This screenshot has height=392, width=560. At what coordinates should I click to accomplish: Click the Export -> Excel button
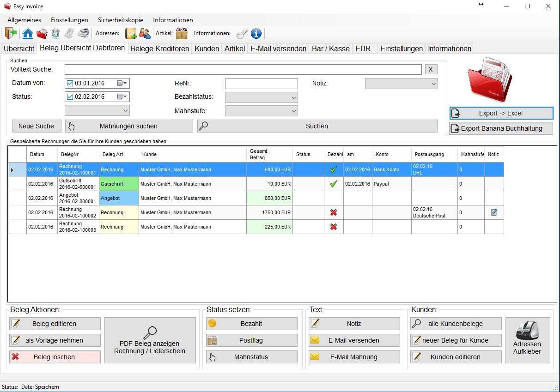[x=501, y=113]
